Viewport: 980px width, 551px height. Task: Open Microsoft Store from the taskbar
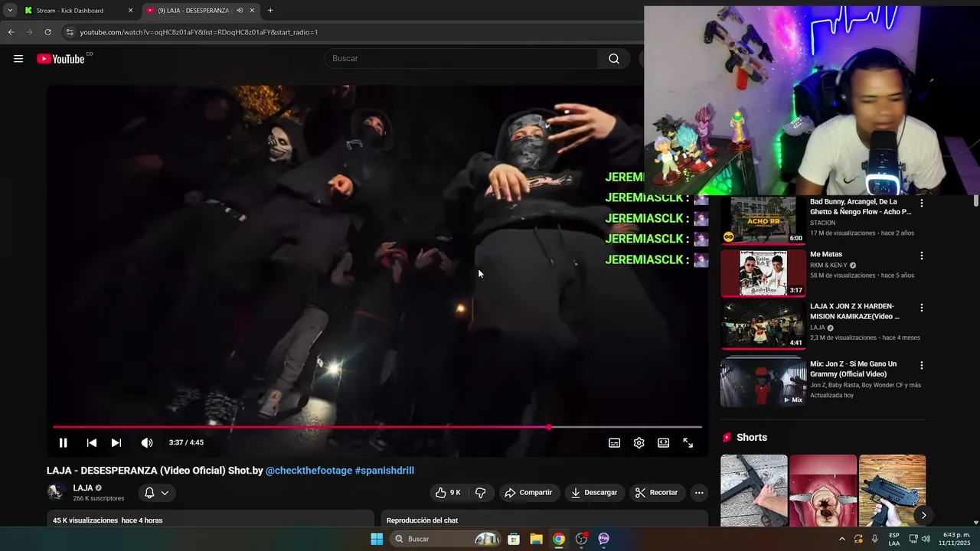[514, 539]
